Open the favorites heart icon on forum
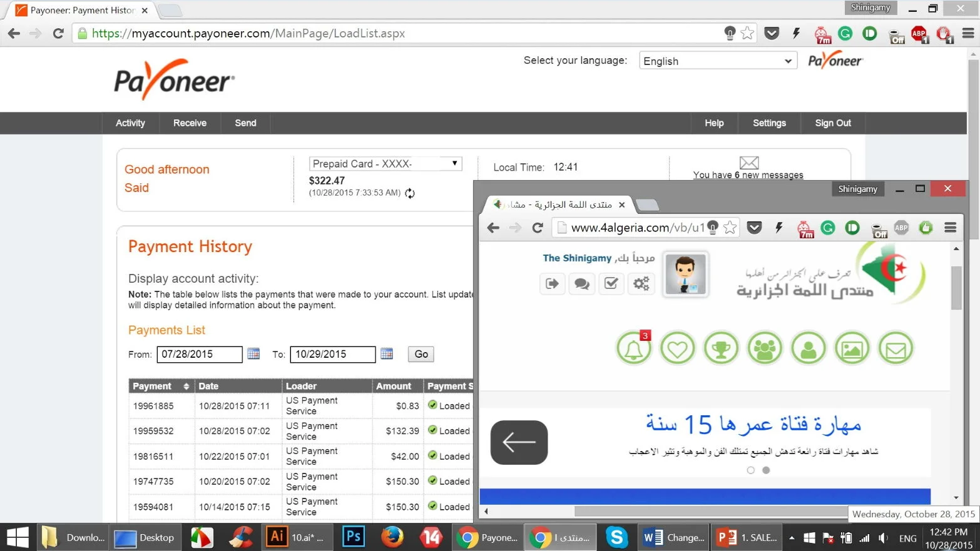The height and width of the screenshot is (551, 980). pyautogui.click(x=677, y=348)
